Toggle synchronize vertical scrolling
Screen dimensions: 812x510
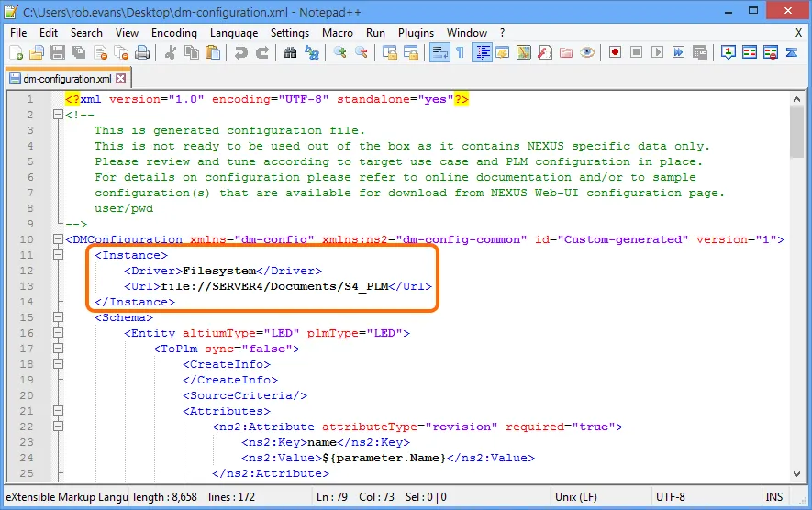point(389,52)
